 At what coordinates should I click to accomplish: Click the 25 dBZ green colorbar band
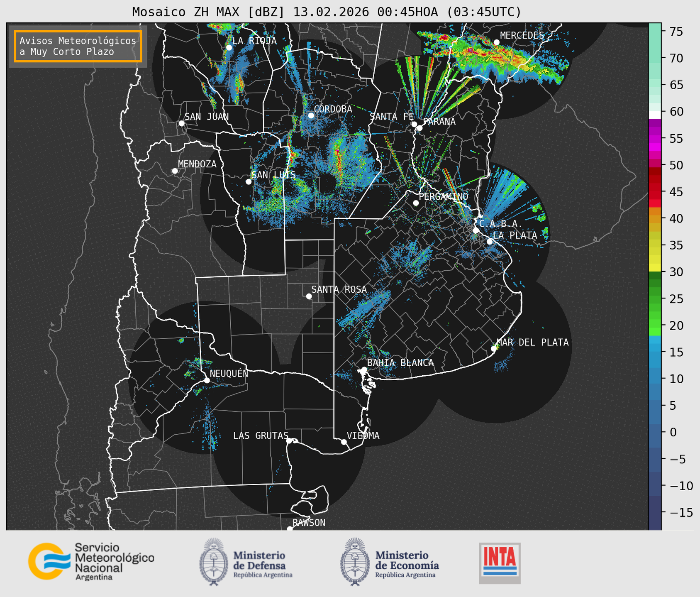coord(655,299)
